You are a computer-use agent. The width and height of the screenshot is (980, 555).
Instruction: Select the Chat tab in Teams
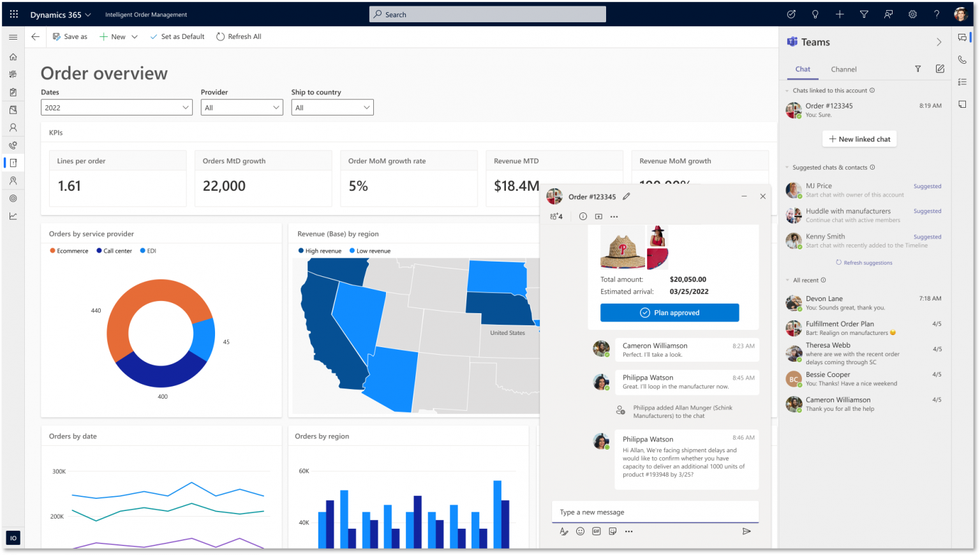(803, 69)
